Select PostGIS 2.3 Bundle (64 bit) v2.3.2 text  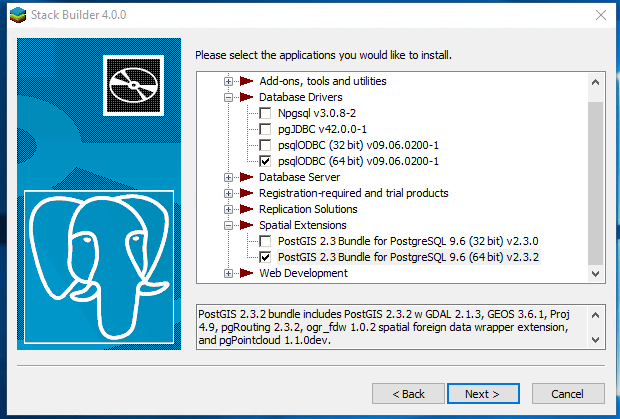click(408, 257)
